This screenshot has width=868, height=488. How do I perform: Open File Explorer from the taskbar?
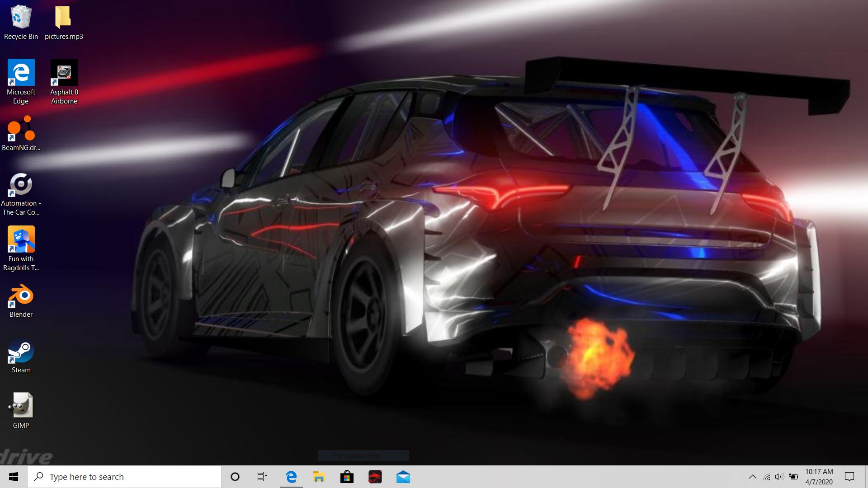click(319, 477)
